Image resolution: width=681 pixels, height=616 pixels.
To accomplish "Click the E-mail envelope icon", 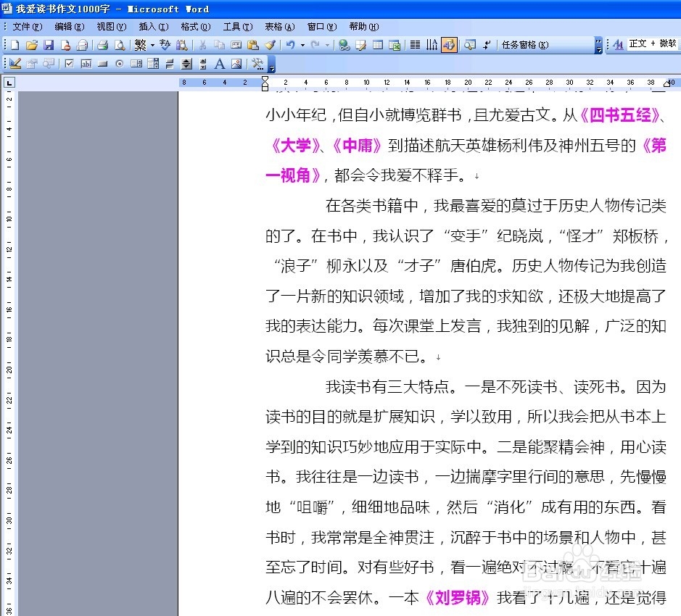I will (x=82, y=45).
